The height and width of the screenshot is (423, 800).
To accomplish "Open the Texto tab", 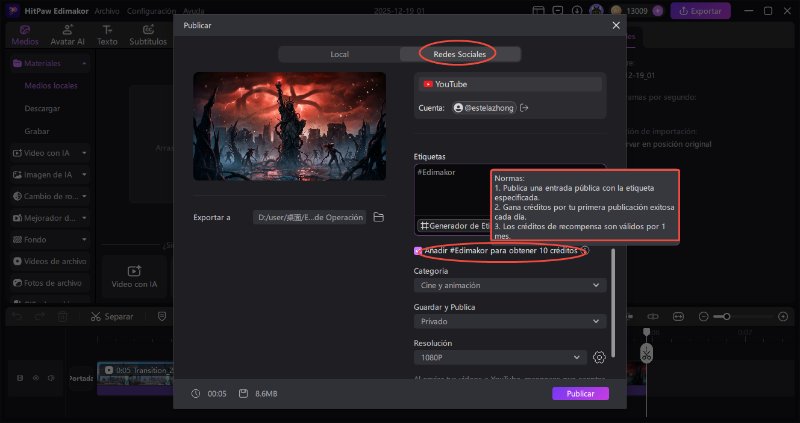I will [x=107, y=35].
